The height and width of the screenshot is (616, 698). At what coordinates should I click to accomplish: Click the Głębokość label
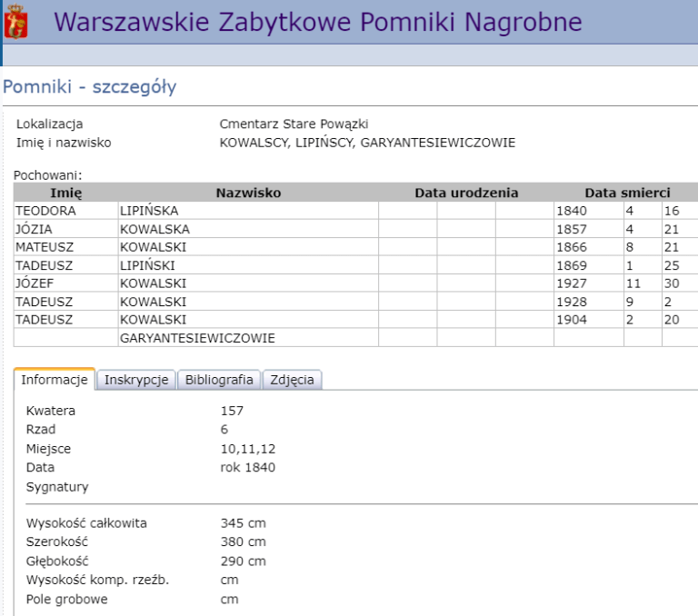(x=57, y=561)
